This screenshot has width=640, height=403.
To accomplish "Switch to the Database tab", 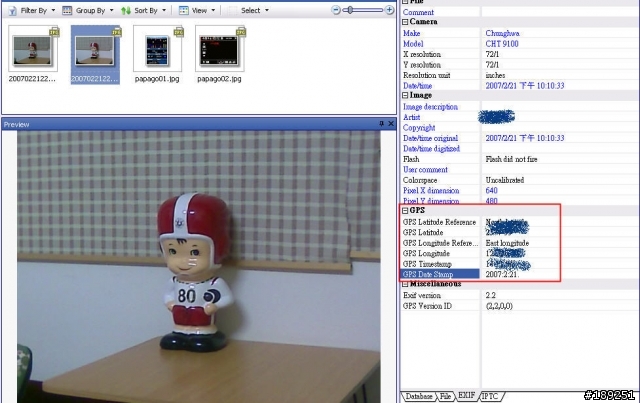I will (x=419, y=396).
